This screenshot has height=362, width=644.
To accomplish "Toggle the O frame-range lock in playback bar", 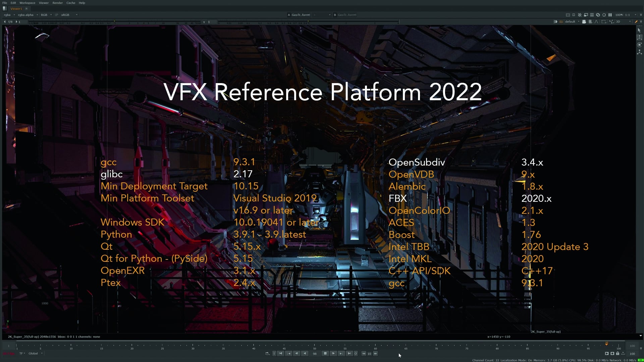I will click(356, 354).
